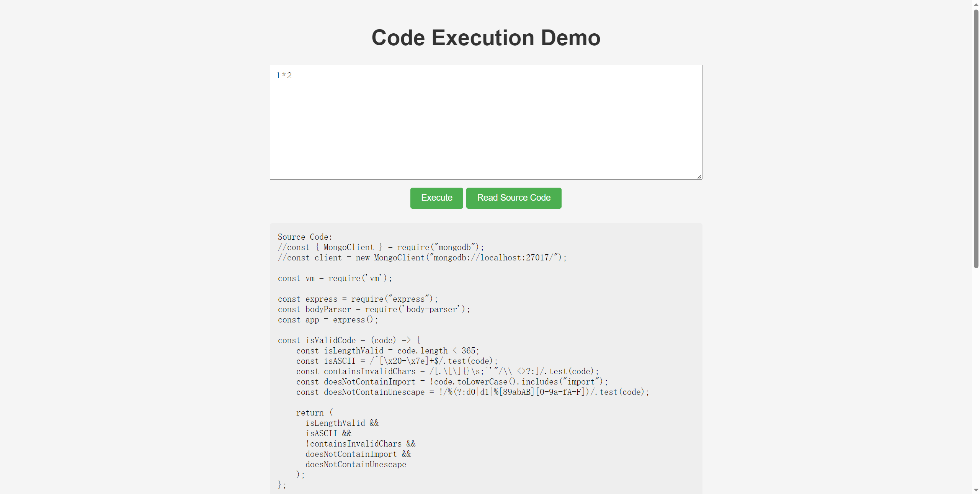Click the "const vm = require('vm')" line
Image resolution: width=980 pixels, height=494 pixels.
coord(335,278)
